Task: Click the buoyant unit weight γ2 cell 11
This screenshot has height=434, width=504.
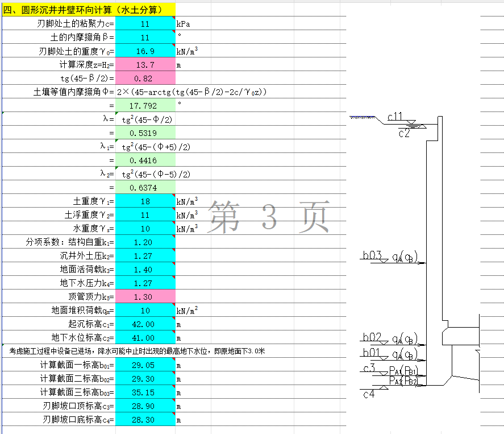Action: (145, 215)
